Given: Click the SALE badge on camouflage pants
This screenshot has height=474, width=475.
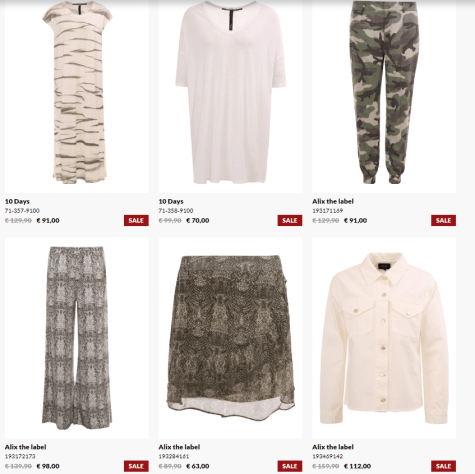Looking at the screenshot, I should 443,220.
